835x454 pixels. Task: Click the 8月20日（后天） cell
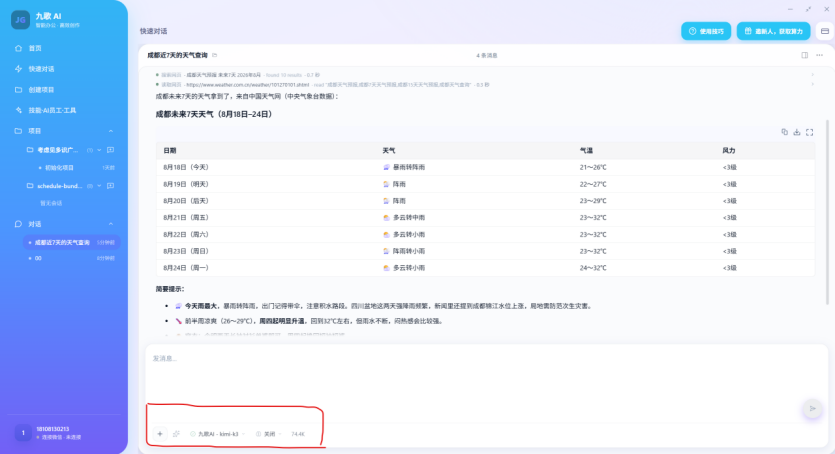(186, 201)
